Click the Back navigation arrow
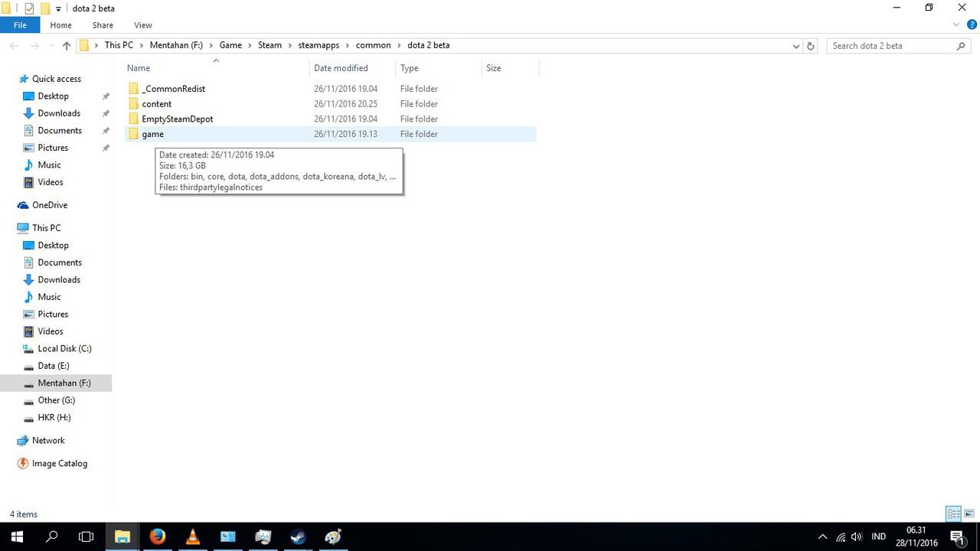Image resolution: width=980 pixels, height=551 pixels. pyautogui.click(x=14, y=46)
